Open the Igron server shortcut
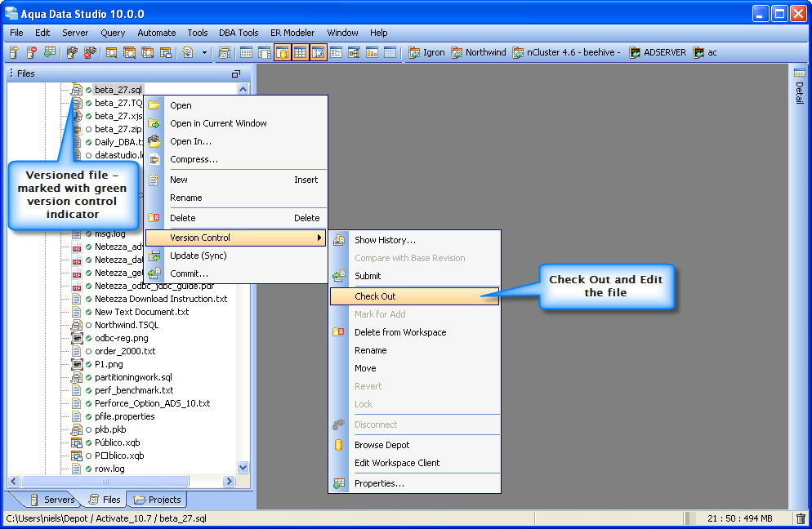Image resolution: width=812 pixels, height=529 pixels. (x=426, y=52)
